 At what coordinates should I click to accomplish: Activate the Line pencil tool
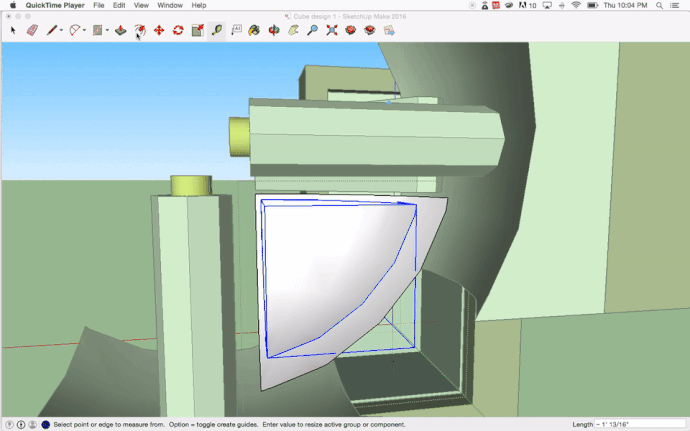tap(51, 30)
